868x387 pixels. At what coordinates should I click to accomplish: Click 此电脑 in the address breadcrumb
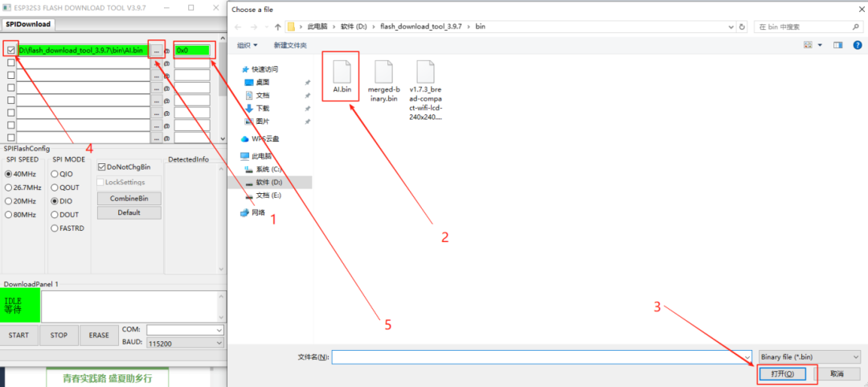[x=318, y=27]
